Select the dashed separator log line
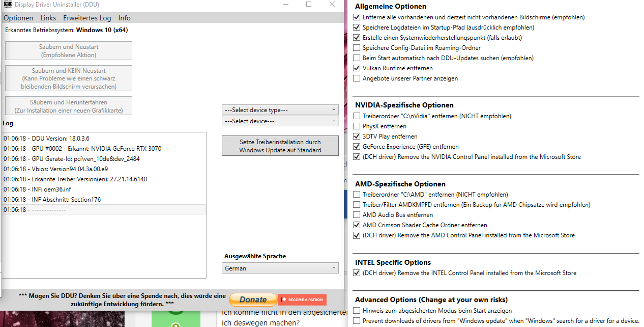This screenshot has width=644, height=327. click(x=104, y=209)
